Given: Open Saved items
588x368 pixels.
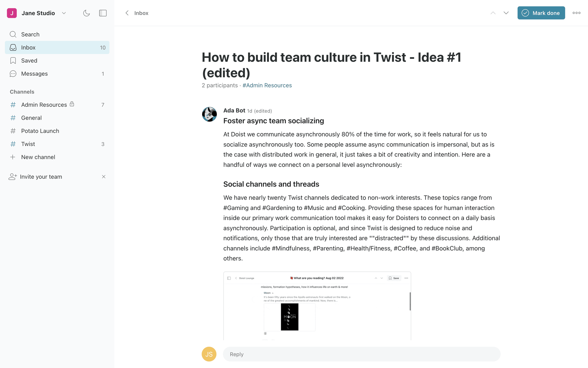Looking at the screenshot, I should coord(57,61).
